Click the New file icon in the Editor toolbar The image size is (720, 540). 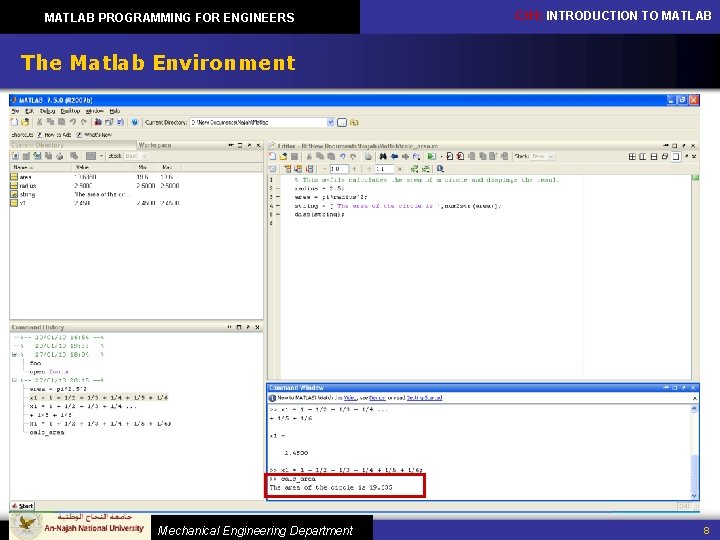pos(272,157)
